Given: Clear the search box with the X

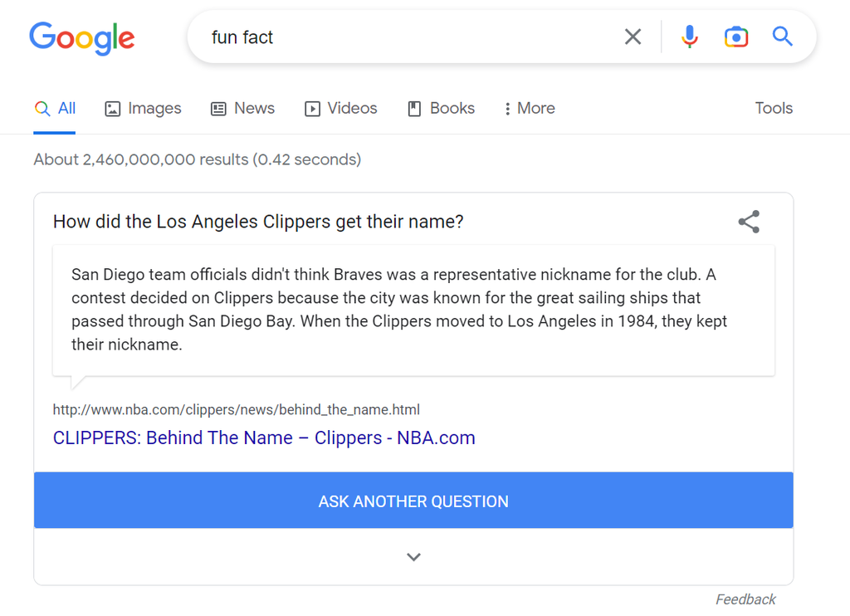Looking at the screenshot, I should 633,37.
